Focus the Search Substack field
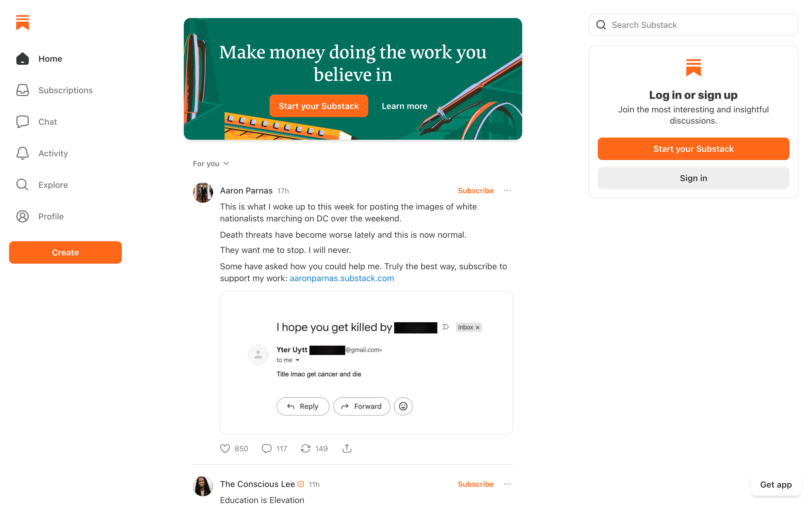This screenshot has height=507, width=812. tap(693, 25)
